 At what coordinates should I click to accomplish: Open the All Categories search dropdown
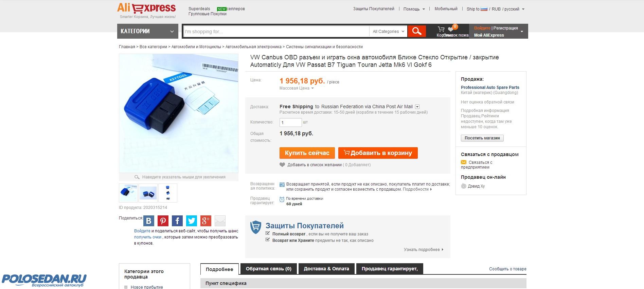click(388, 31)
